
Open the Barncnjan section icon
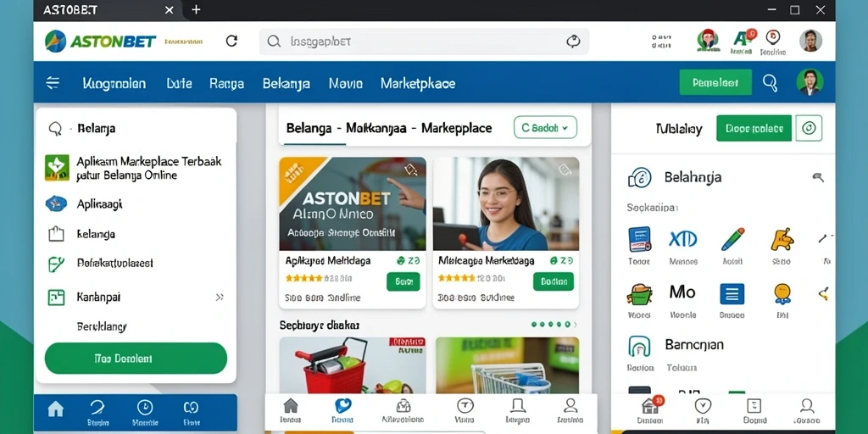(x=639, y=346)
